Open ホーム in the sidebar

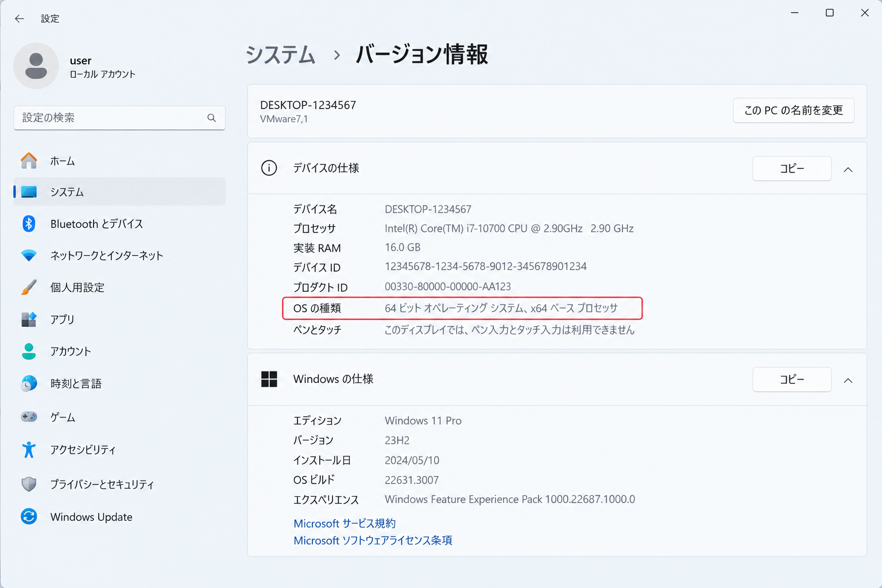click(119, 161)
